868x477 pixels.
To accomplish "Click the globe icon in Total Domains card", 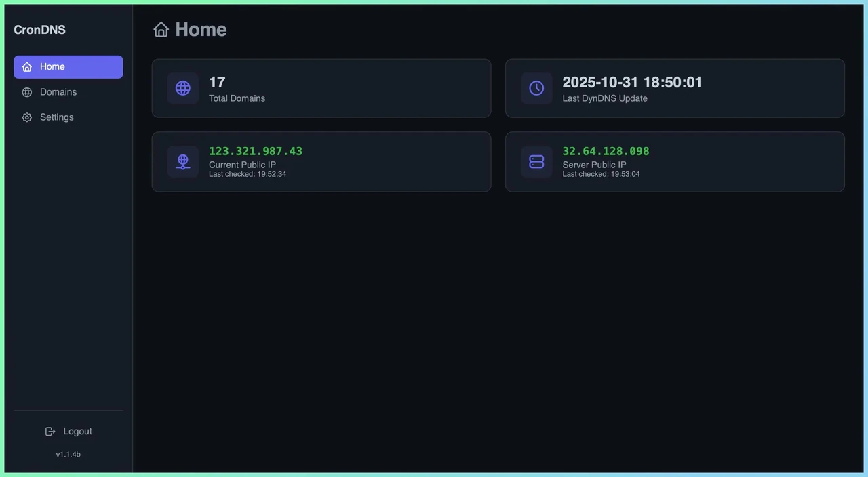I will [183, 88].
